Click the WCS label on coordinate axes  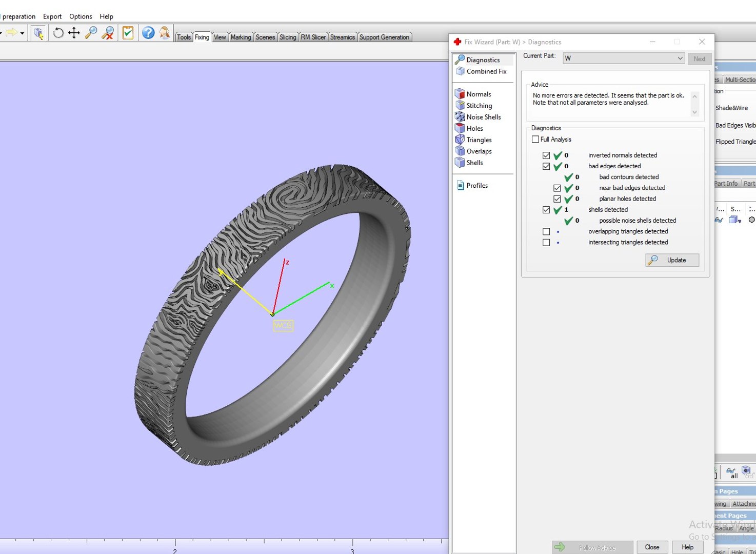(x=283, y=325)
